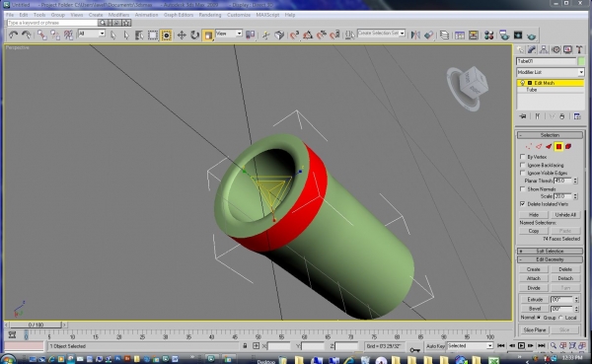Toggle the selection lock icon
The height and width of the screenshot is (364, 592).
[x=245, y=346]
